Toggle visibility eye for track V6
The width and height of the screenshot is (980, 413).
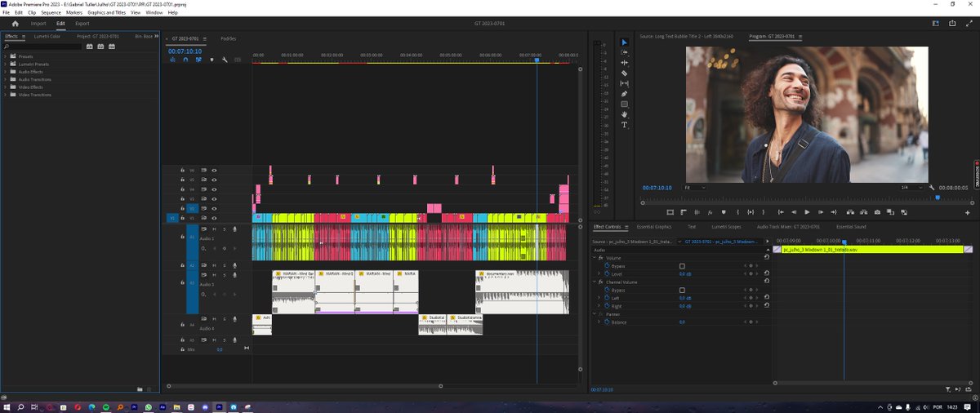point(214,171)
